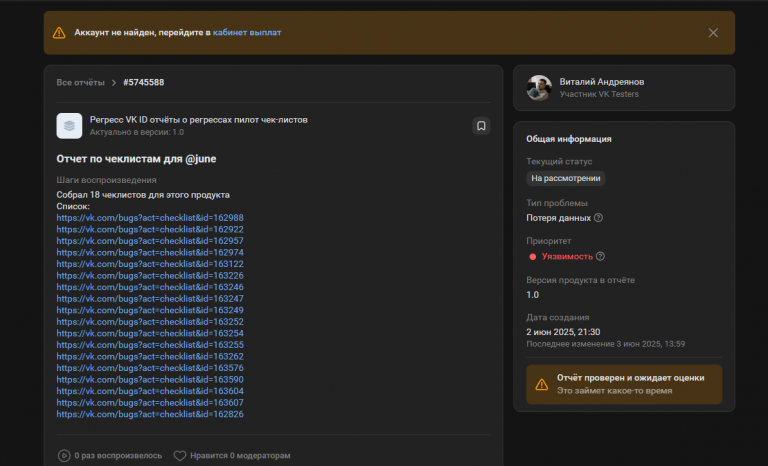The image size is (768, 466).
Task: Open checklist link with id=163246
Action: tap(150, 287)
